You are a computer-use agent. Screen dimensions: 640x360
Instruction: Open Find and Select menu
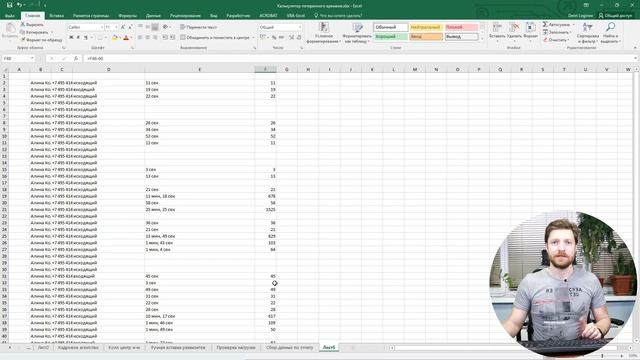tap(611, 33)
